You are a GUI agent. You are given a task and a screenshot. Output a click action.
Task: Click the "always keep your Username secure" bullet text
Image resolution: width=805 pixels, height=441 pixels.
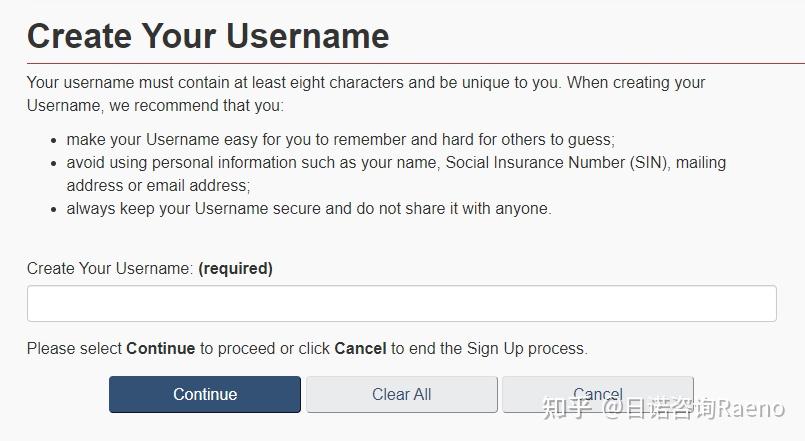tap(308, 209)
